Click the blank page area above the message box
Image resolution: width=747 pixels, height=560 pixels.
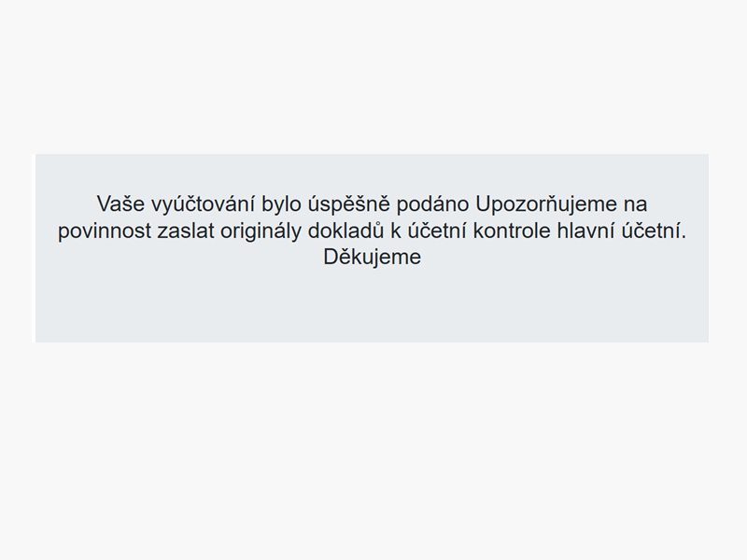tap(373, 77)
